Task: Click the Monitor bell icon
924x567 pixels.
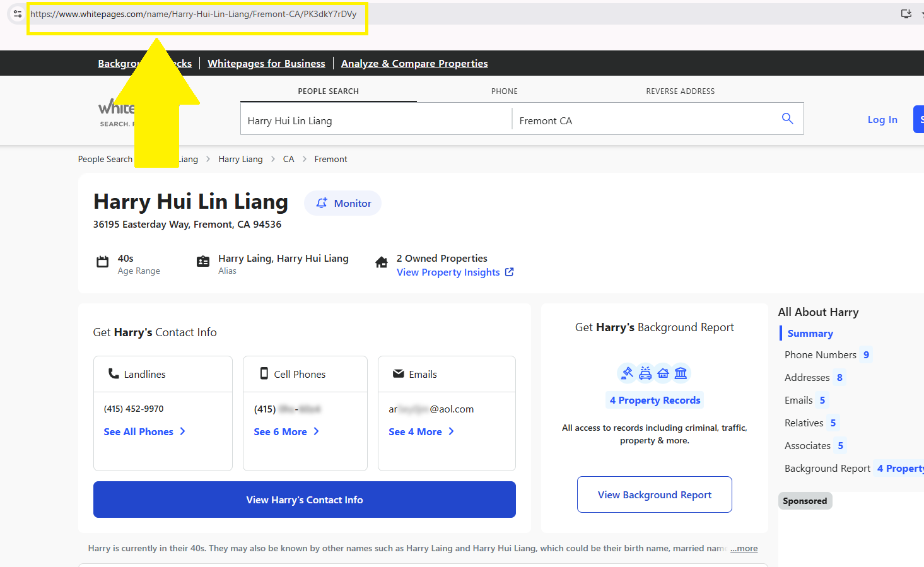Action: [322, 203]
